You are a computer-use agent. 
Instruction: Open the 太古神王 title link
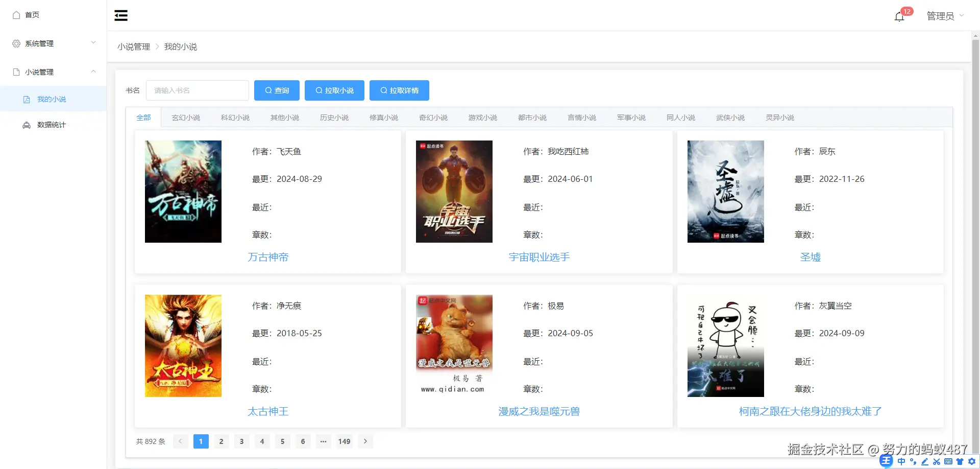pyautogui.click(x=268, y=411)
